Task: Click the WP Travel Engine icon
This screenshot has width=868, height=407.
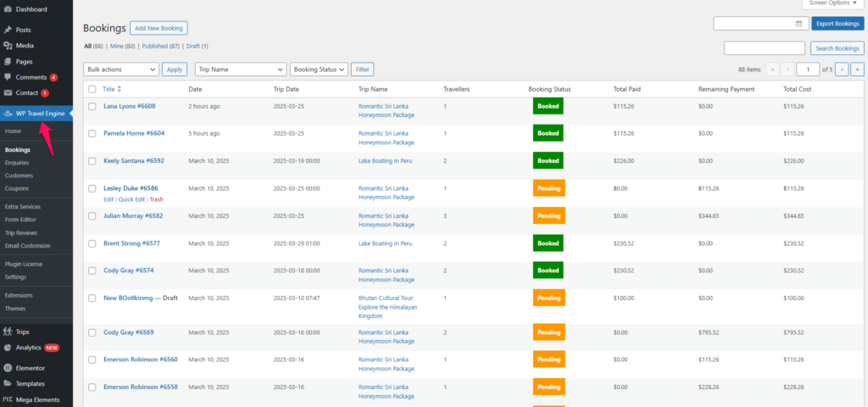Action: click(8, 114)
